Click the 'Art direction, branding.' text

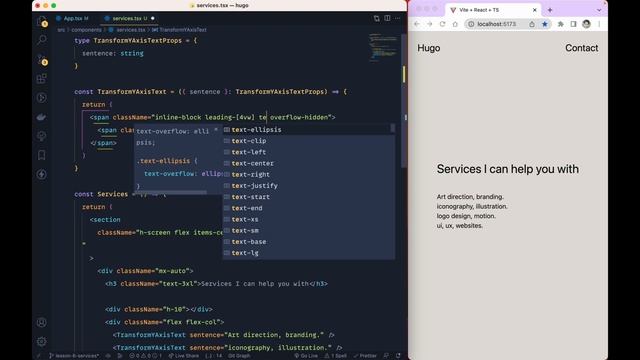click(x=470, y=197)
